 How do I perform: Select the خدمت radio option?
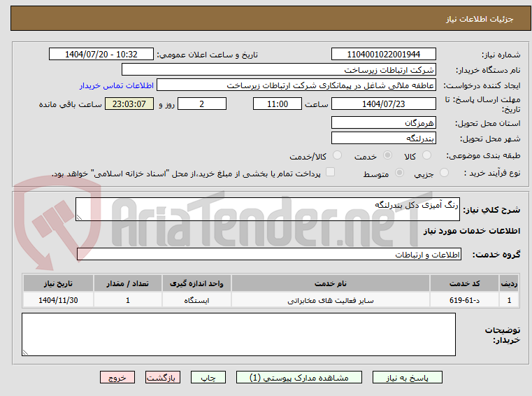(x=387, y=155)
